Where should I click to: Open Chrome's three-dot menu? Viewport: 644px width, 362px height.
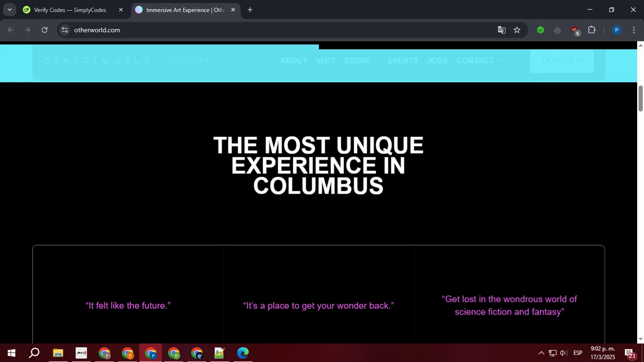(634, 30)
